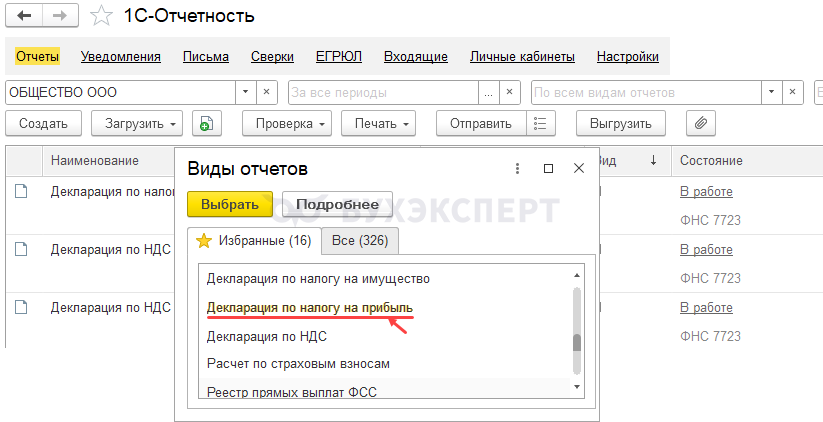Click the Выгрузить button
Screen dimensions: 823x422
point(621,124)
